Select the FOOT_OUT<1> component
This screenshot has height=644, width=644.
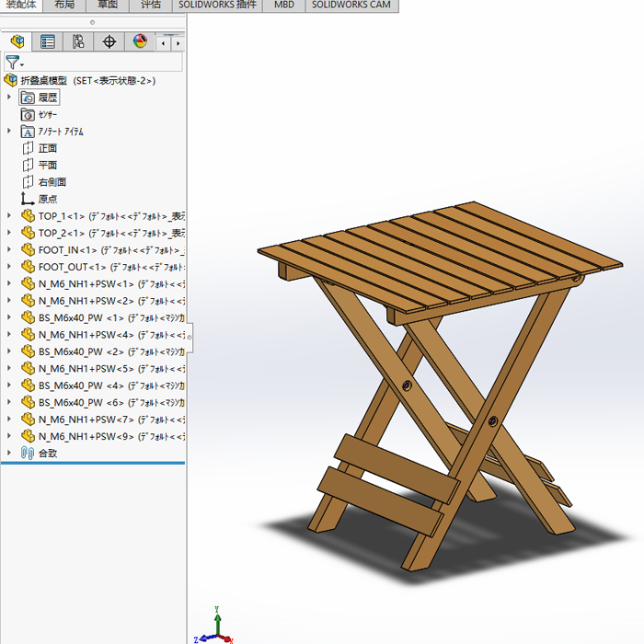103,267
